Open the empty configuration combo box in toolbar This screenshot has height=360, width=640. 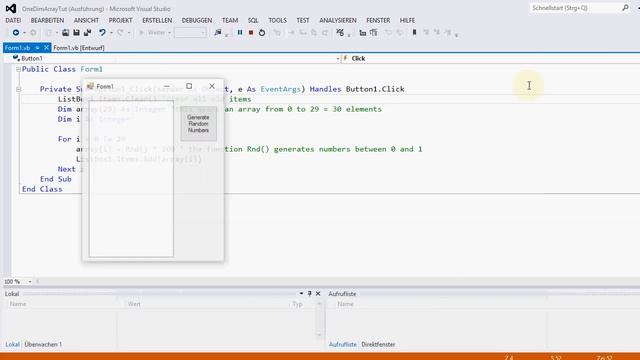tap(190, 33)
